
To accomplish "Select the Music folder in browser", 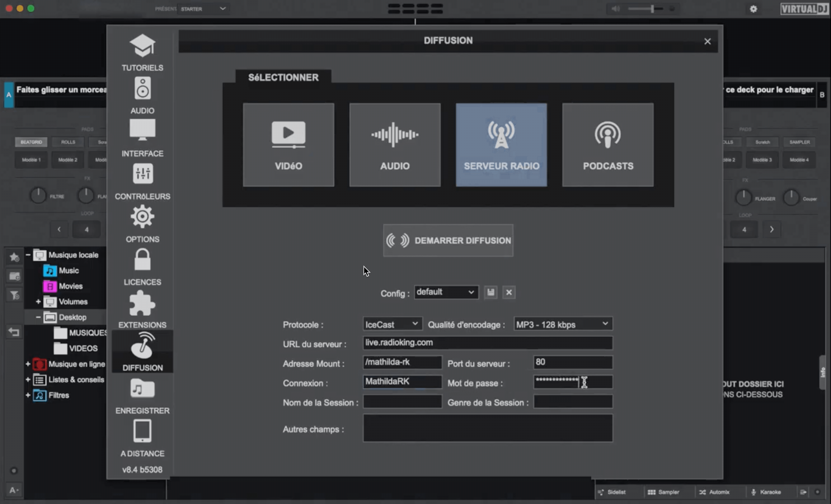I will pyautogui.click(x=61, y=270).
